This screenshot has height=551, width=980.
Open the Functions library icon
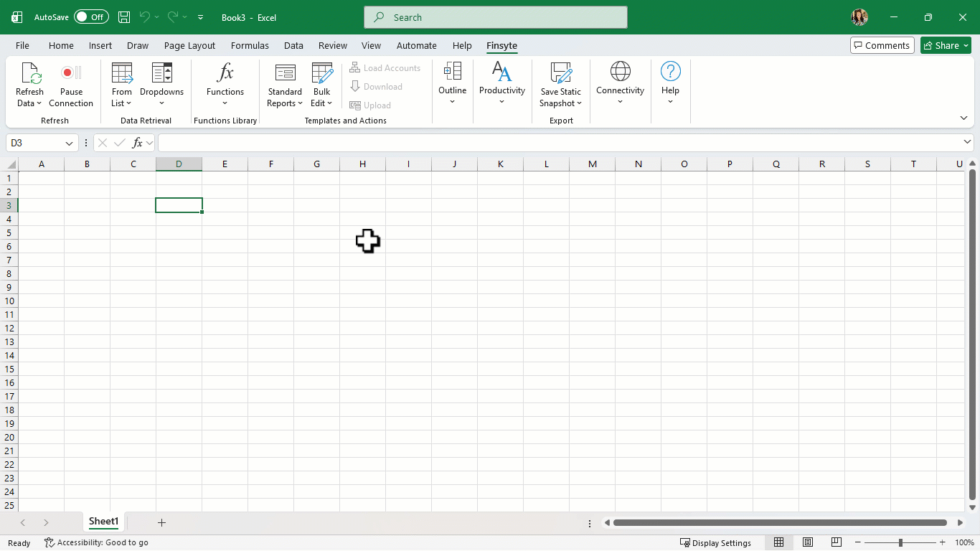[x=225, y=73]
